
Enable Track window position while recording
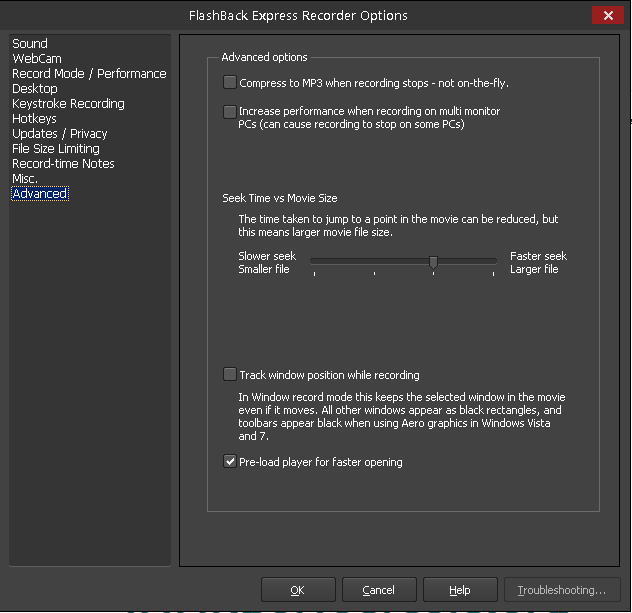click(x=230, y=374)
